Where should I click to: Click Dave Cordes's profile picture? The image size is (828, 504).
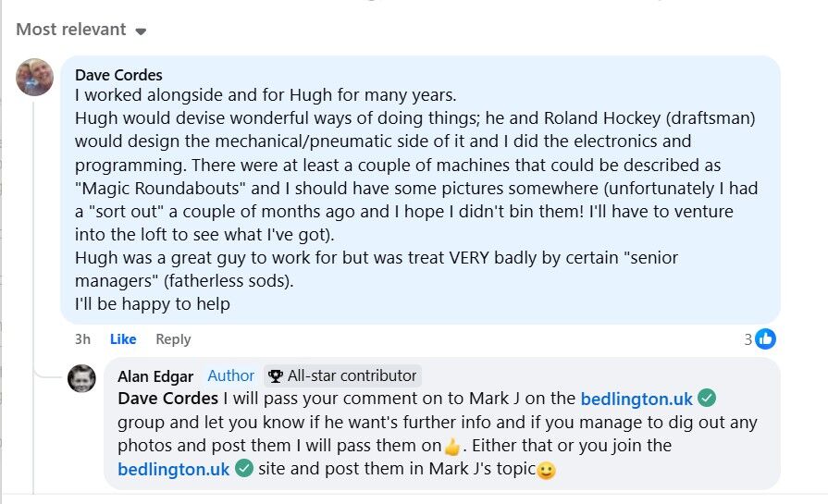tap(35, 77)
